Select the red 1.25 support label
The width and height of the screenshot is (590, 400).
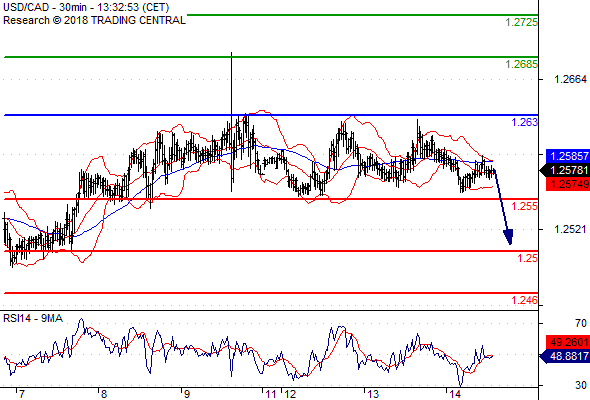tap(528, 258)
